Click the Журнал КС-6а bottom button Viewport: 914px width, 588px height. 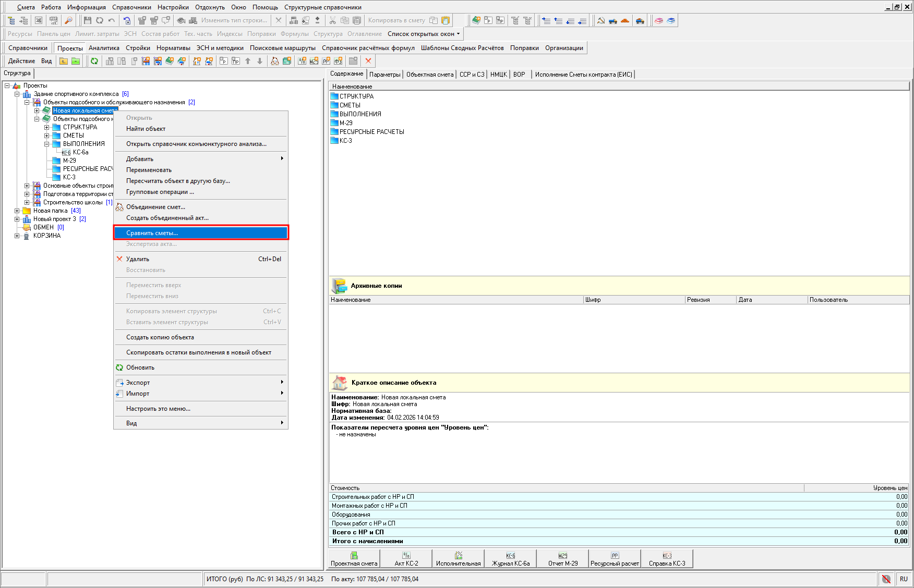pos(510,558)
